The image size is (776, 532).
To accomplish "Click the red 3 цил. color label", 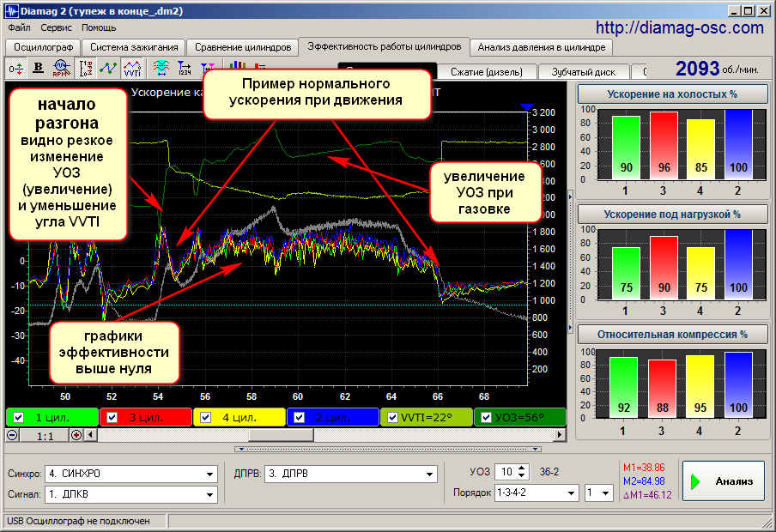I will coord(146,418).
